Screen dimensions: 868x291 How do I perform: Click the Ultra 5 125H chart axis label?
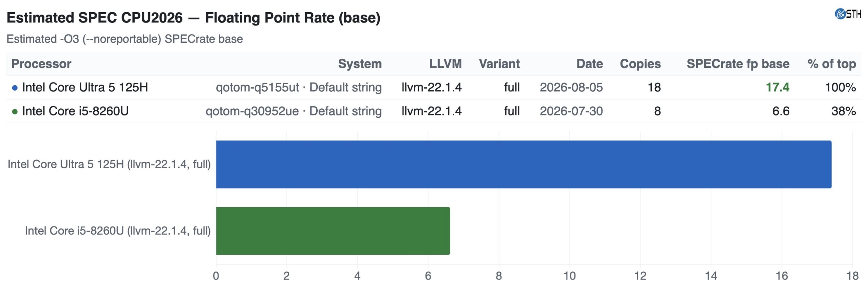[x=109, y=164]
